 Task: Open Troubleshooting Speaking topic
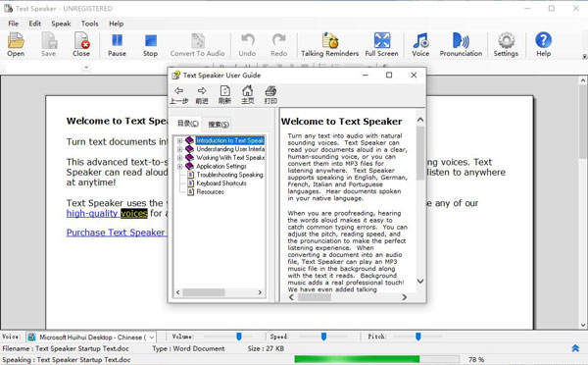point(229,175)
